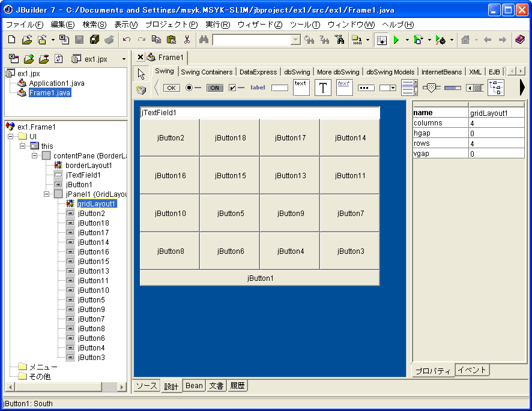532x411 pixels.
Task: Open the プロジェクト(P) menu
Action: pos(171,25)
